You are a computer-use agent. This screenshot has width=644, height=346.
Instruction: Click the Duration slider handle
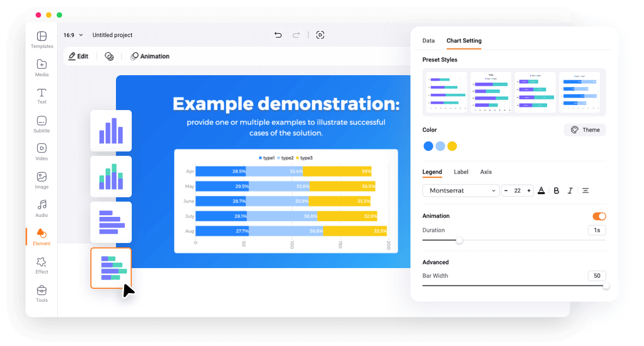click(459, 240)
